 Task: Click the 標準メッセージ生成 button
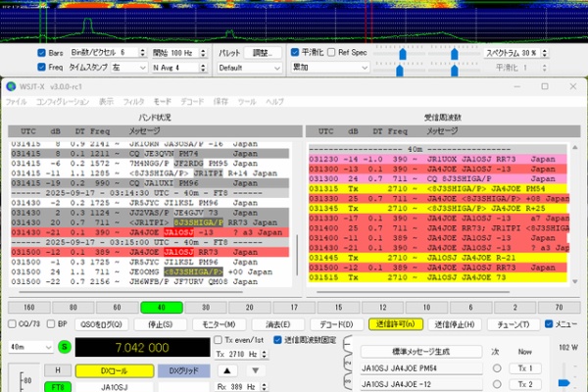[x=419, y=351]
